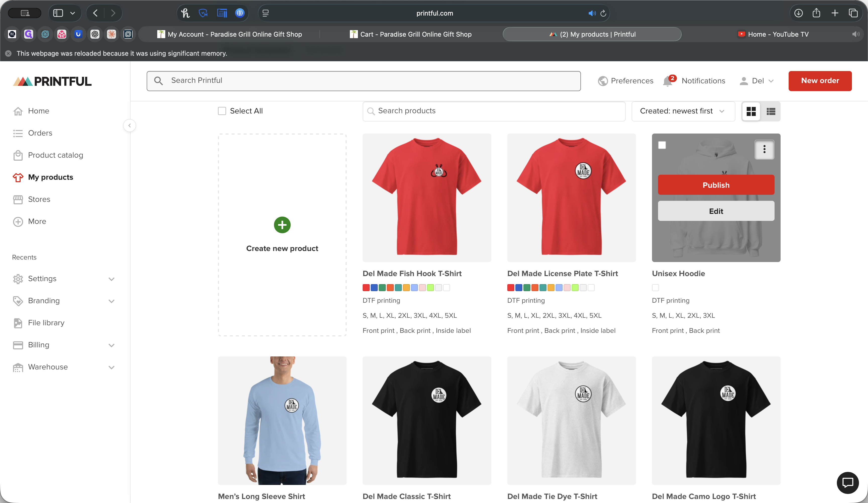
Task: Click the Notifications bell icon
Action: tap(668, 81)
